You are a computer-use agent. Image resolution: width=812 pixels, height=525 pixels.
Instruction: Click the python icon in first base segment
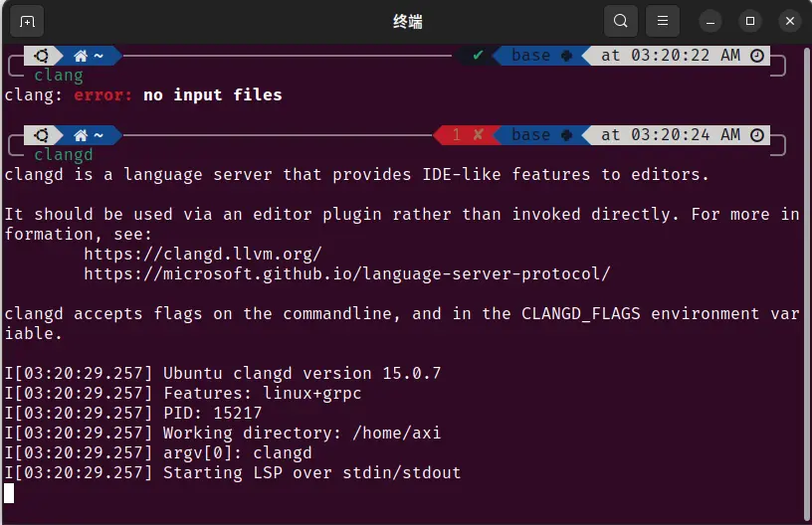click(566, 56)
